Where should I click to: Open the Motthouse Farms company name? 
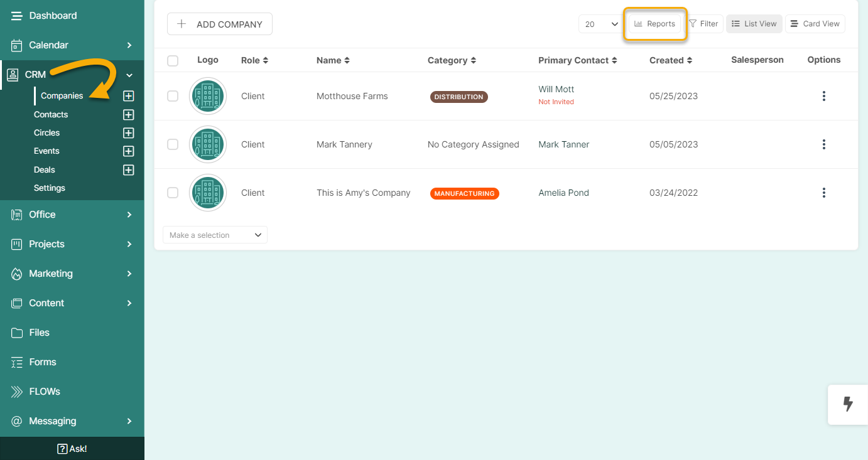coord(352,96)
